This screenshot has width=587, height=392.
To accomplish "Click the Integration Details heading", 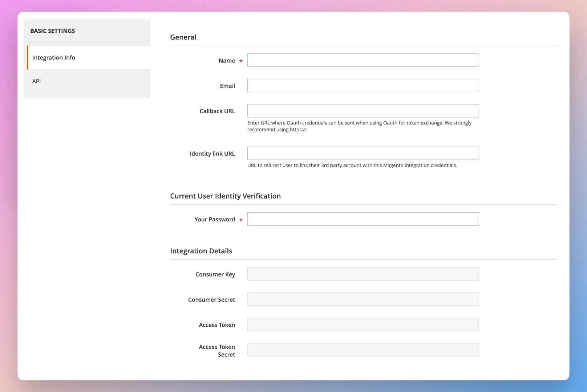I will click(201, 251).
